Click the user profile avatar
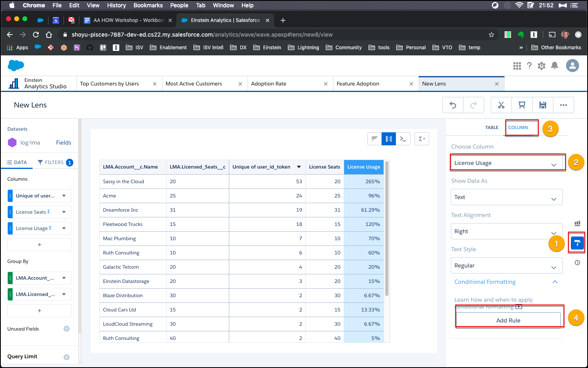Image resolution: width=588 pixels, height=368 pixels. (x=573, y=66)
